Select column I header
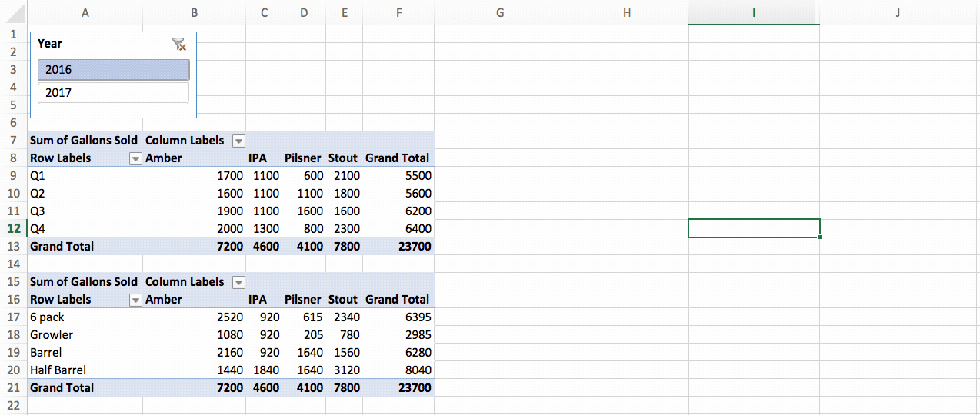This screenshot has height=415, width=980. pos(754,12)
